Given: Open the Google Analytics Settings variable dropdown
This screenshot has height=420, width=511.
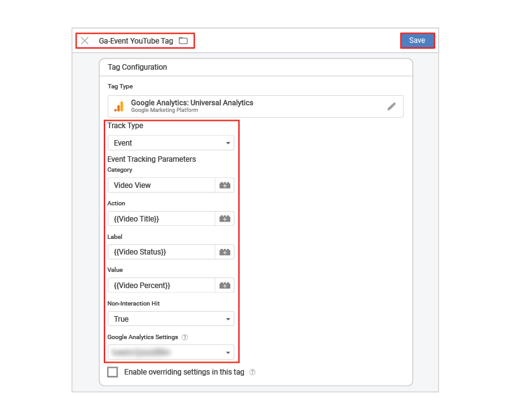Looking at the screenshot, I should tap(171, 352).
